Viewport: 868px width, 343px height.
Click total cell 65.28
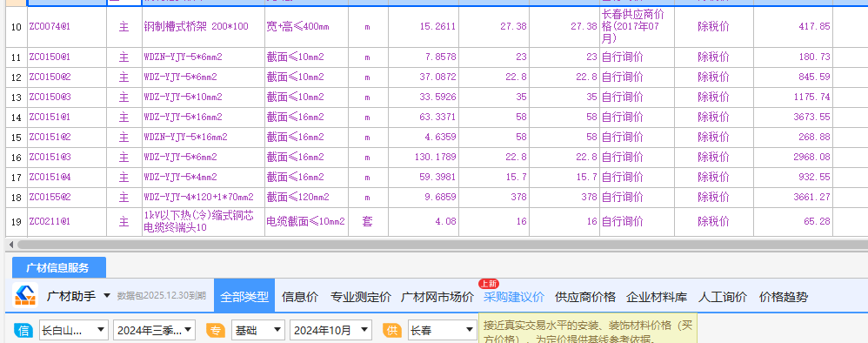tap(793, 222)
